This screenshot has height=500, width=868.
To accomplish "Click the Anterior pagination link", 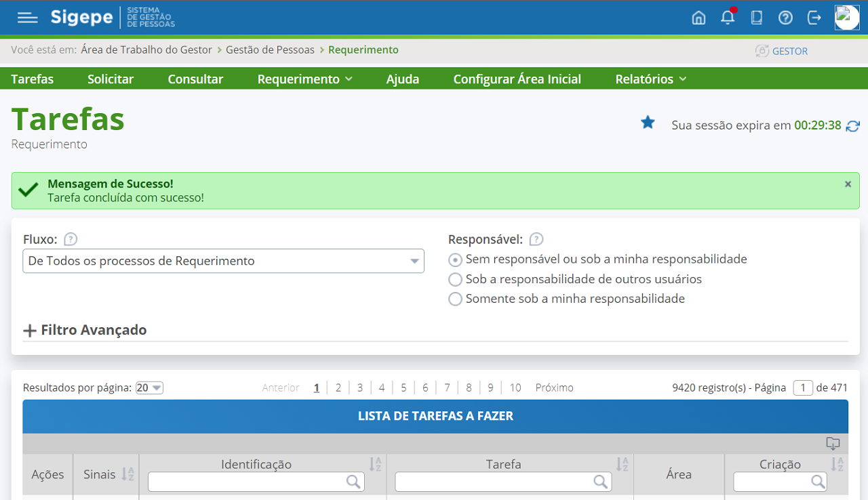I will point(281,388).
